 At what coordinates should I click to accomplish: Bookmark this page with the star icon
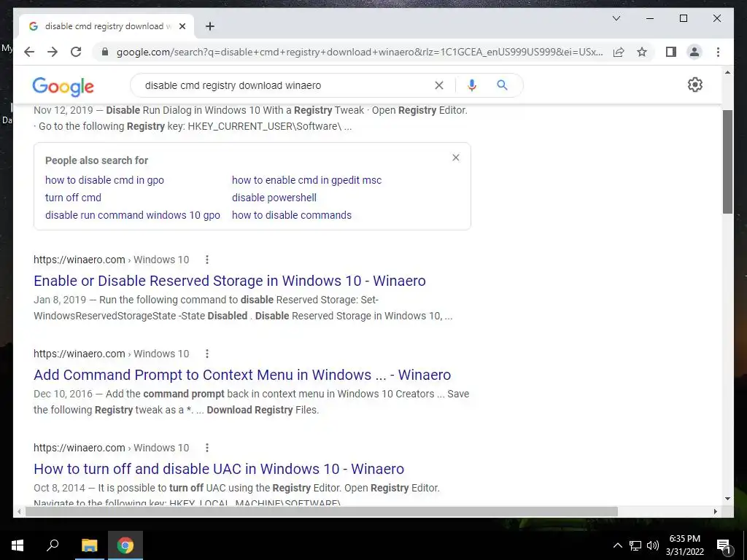click(642, 52)
